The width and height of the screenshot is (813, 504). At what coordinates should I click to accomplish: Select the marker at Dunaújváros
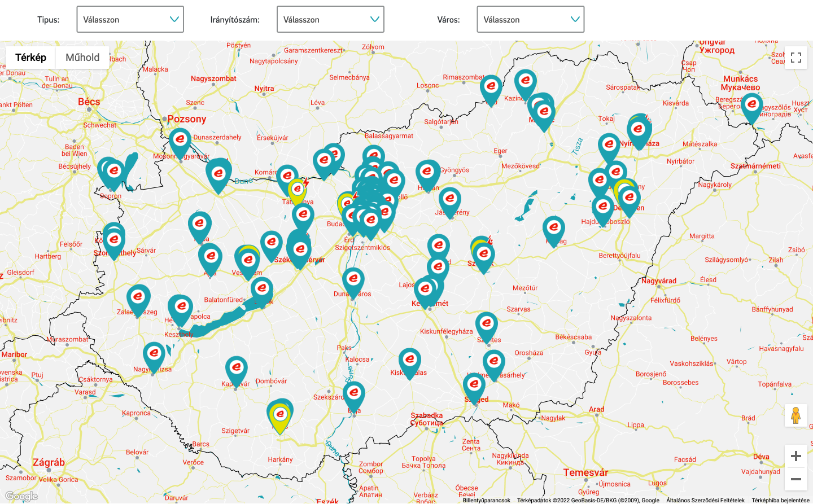[x=353, y=283]
